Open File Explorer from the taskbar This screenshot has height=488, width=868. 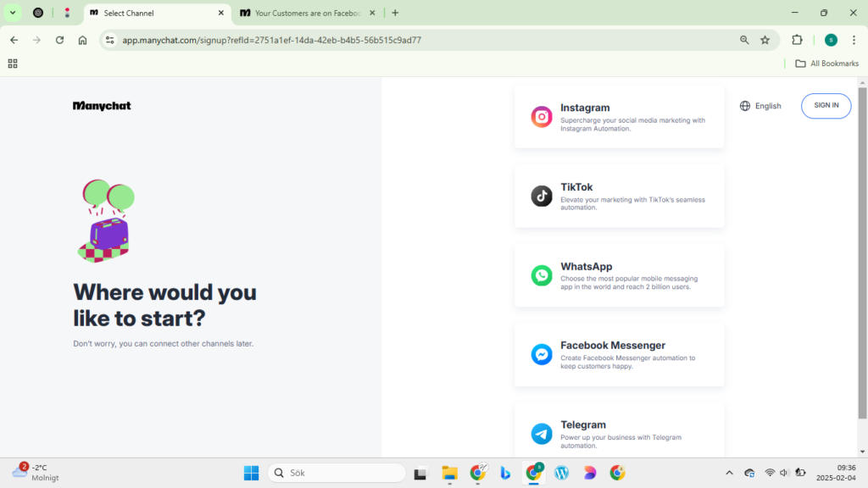[449, 473]
